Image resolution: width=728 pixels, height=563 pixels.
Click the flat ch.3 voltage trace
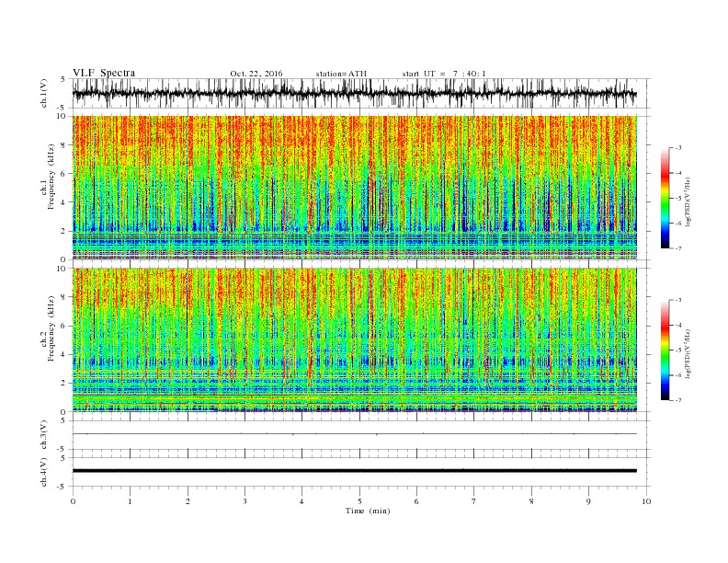pyautogui.click(x=354, y=434)
